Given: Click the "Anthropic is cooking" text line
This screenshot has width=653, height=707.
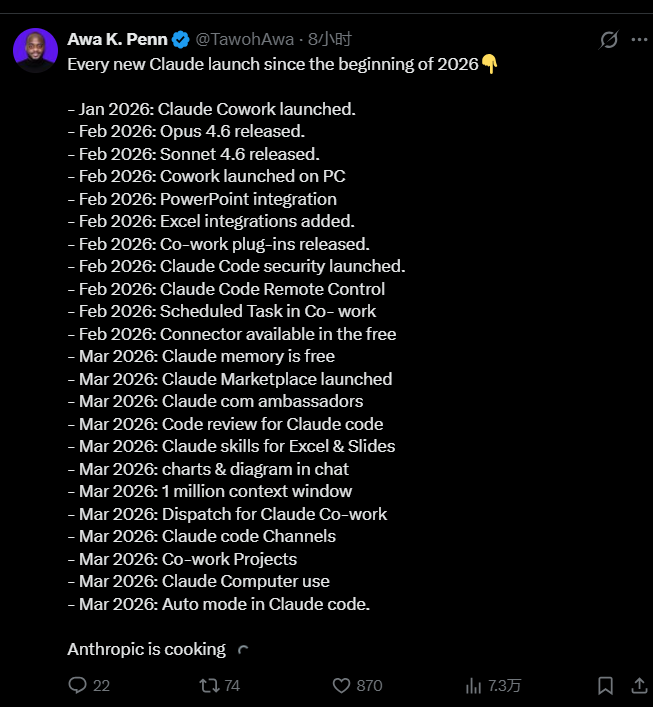Looking at the screenshot, I should point(146,649).
